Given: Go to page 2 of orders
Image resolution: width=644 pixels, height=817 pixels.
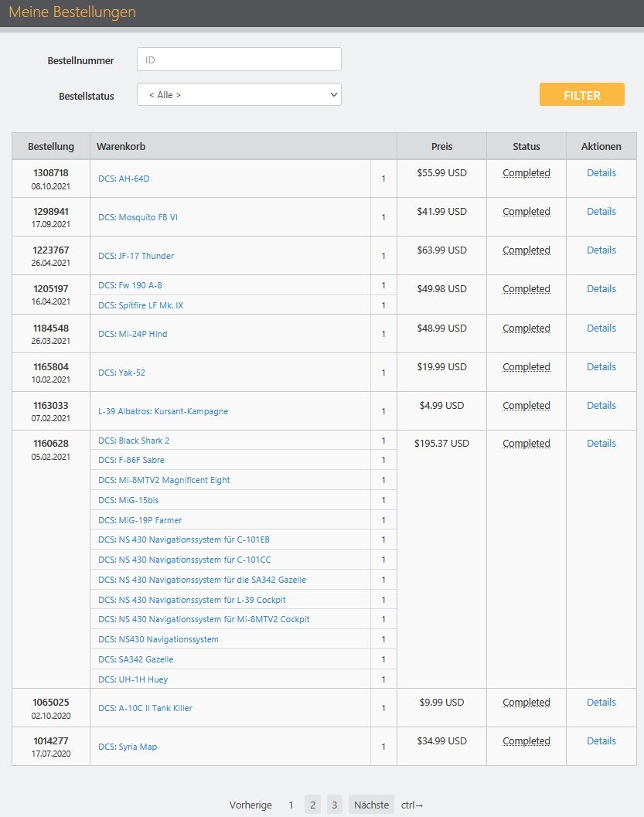Looking at the screenshot, I should point(312,805).
